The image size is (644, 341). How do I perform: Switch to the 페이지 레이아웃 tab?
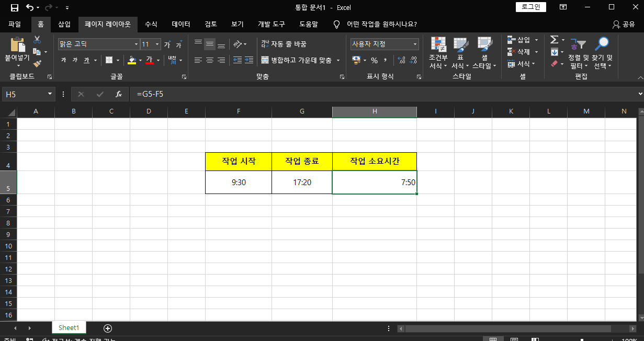point(108,24)
